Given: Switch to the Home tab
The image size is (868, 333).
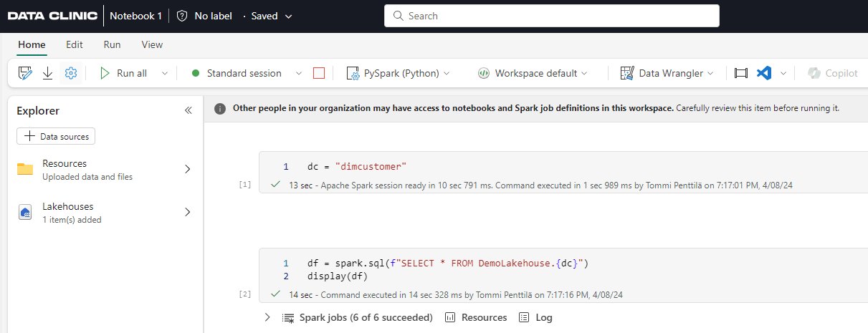Looking at the screenshot, I should coord(32,44).
